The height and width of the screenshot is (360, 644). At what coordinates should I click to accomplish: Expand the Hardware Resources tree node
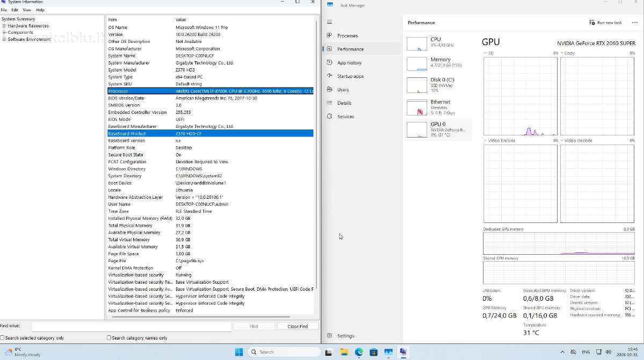(4, 26)
